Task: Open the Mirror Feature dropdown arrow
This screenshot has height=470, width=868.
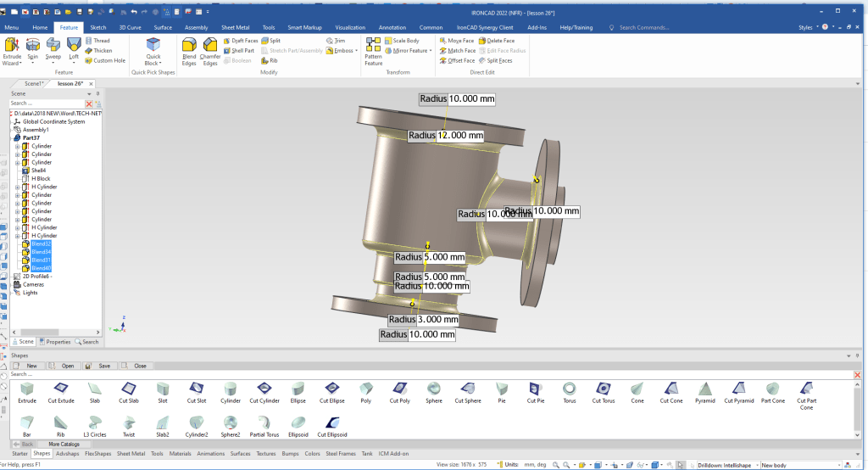Action: [x=431, y=51]
